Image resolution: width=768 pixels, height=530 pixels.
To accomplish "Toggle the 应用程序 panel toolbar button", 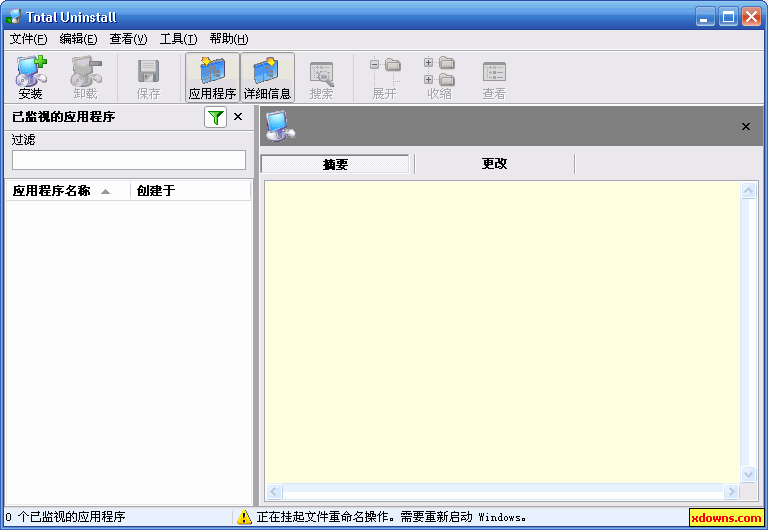I will pos(213,77).
